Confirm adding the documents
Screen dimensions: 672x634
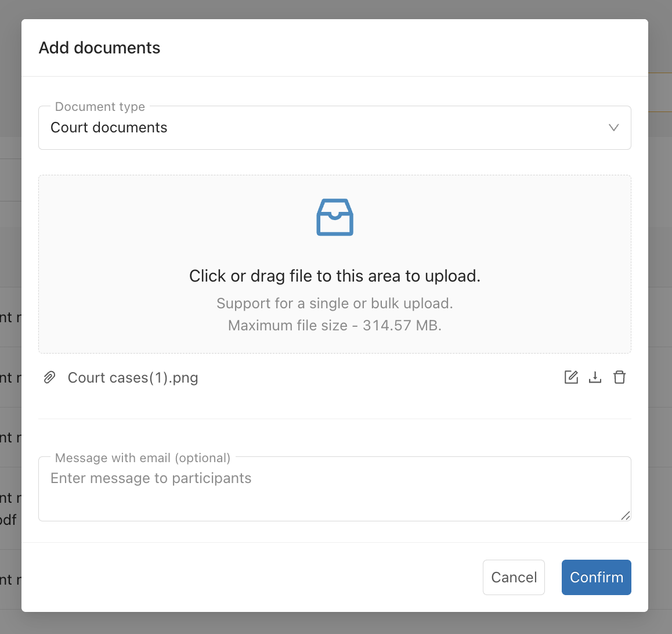point(596,577)
